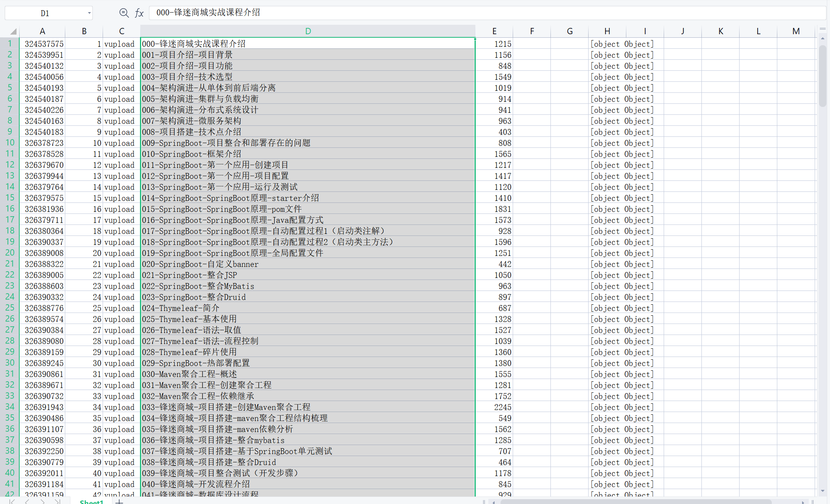The image size is (830, 504).
Task: Go to previous sheet arrow
Action: [x=27, y=502]
